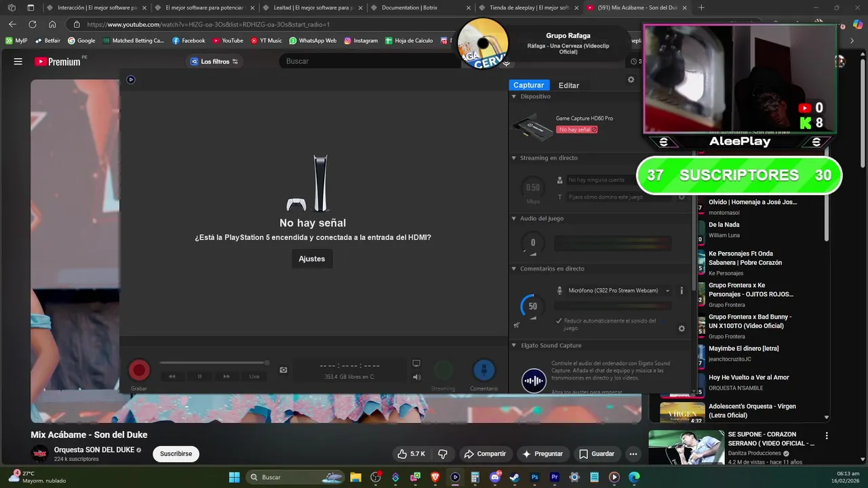Adjust the game audio dial at 0
Image resolution: width=868 pixels, height=488 pixels.
click(x=532, y=243)
